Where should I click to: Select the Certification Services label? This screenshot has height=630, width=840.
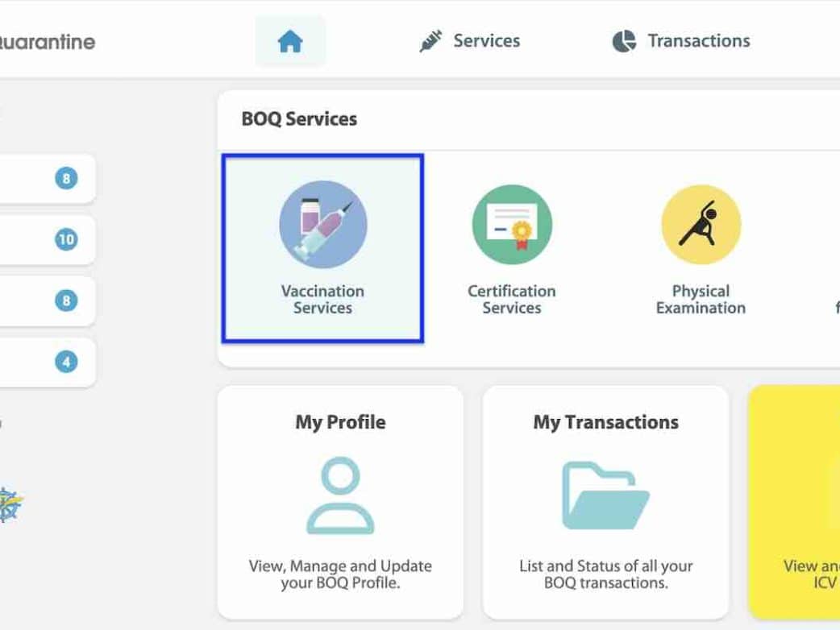pos(512,300)
